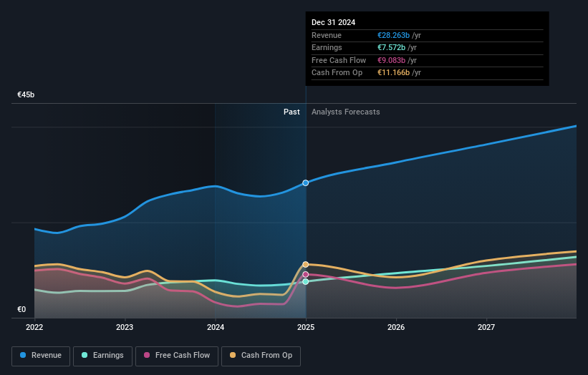Screen dimensions: 588x375
Task: Click the 'Revenue' row label in tooltip
Action: coord(327,35)
